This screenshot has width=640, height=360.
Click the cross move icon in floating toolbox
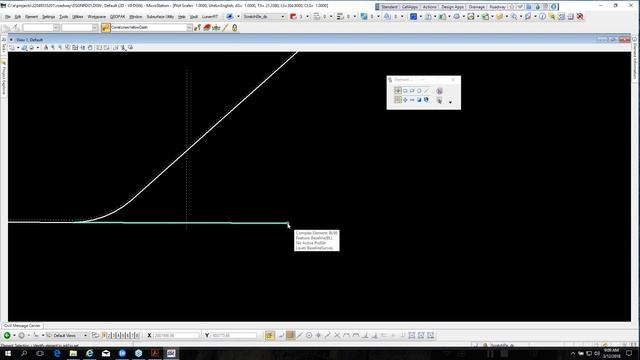[x=405, y=100]
